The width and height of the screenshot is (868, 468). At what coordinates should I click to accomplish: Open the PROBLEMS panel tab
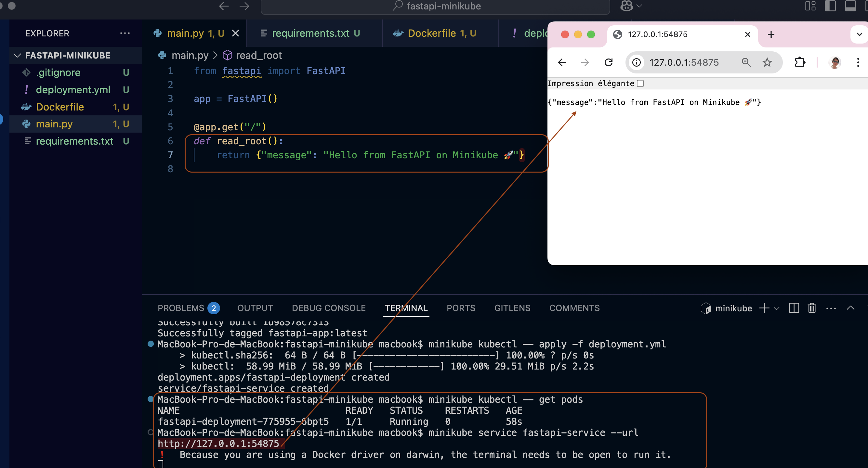188,308
